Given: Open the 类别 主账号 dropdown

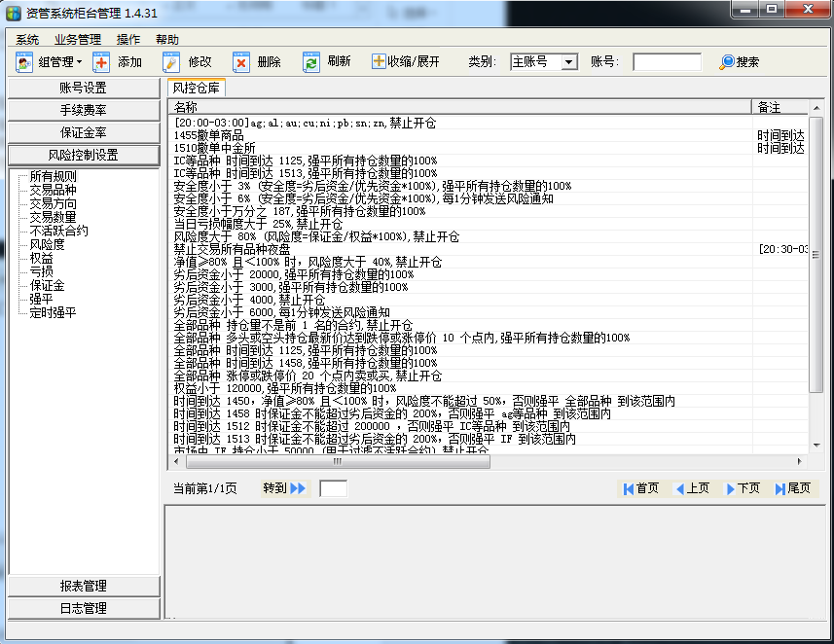Looking at the screenshot, I should click(569, 62).
